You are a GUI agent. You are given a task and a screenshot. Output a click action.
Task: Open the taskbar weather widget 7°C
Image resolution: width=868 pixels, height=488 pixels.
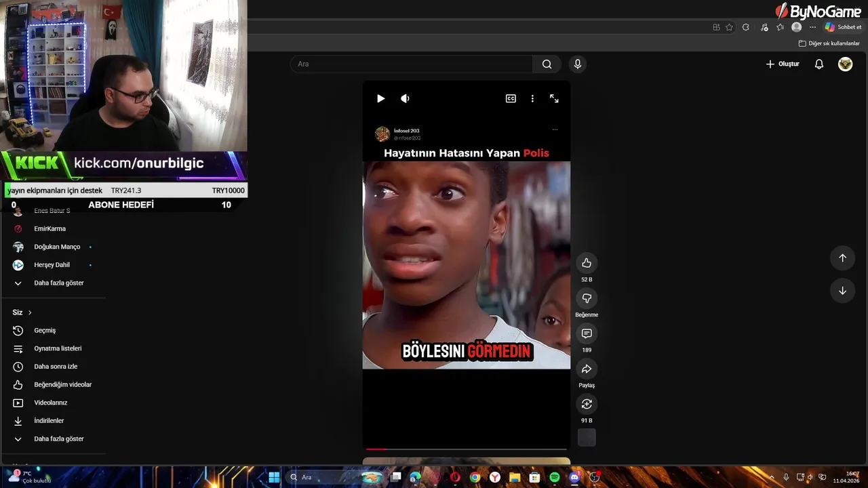click(x=28, y=477)
